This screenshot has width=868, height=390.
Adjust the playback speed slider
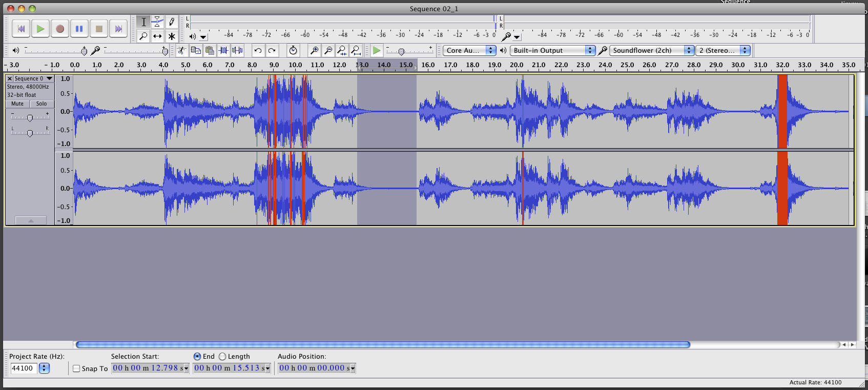401,51
